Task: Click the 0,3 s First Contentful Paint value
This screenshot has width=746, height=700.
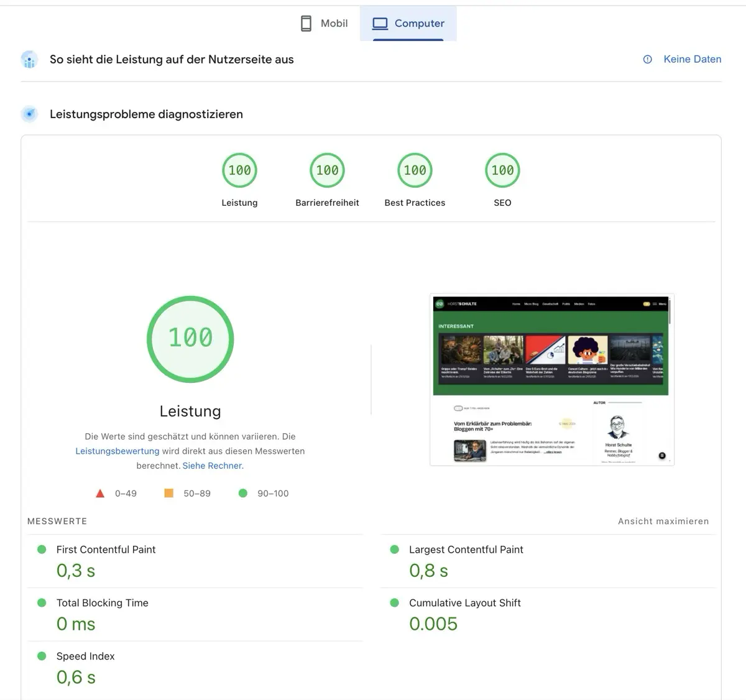Action: coord(76,571)
